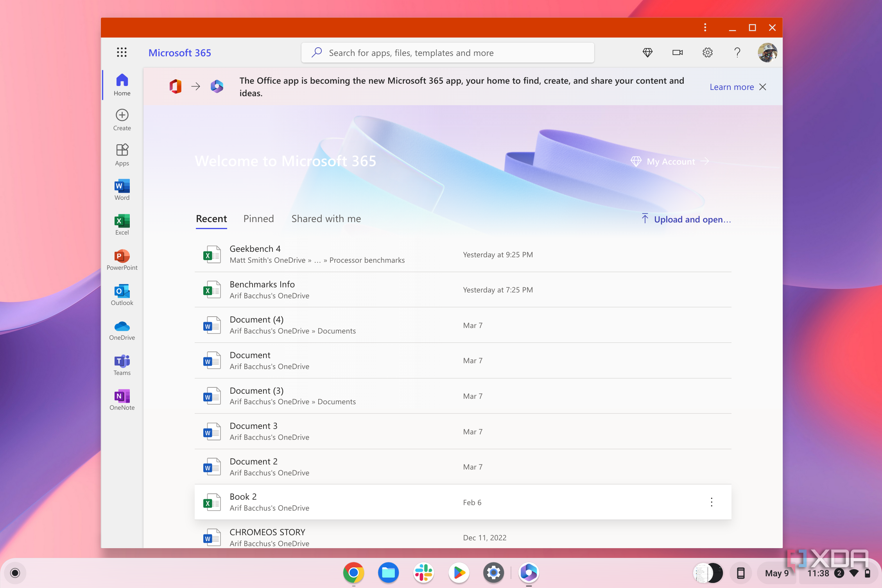
Task: Open Excel from the sidebar
Action: 122,225
